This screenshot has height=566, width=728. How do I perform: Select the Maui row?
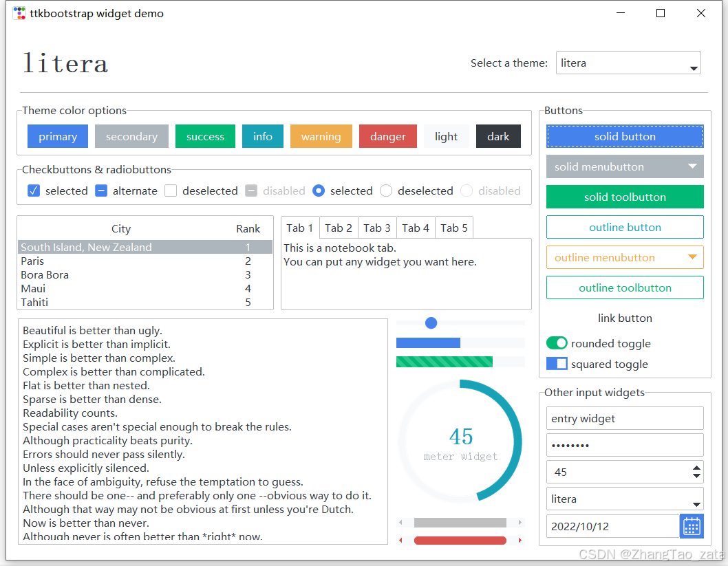coord(145,289)
